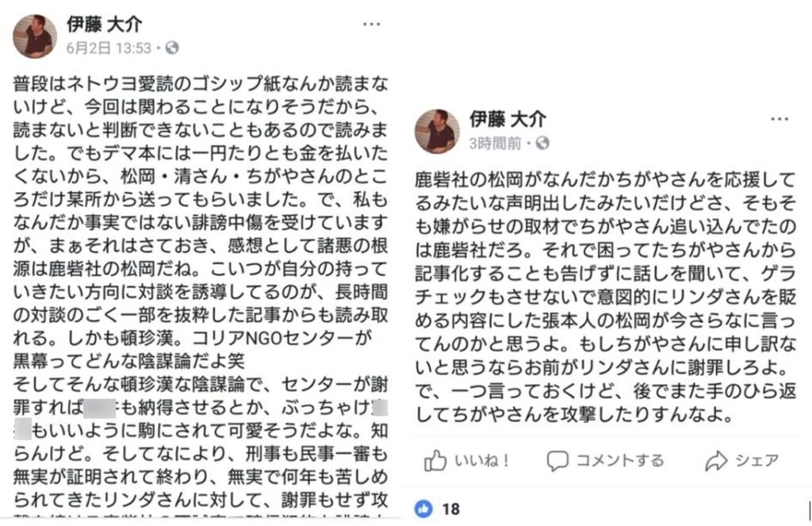Image resolution: width=812 pixels, height=526 pixels.
Task: Click the globe privacy icon beside 3時間前
Action: [542, 144]
